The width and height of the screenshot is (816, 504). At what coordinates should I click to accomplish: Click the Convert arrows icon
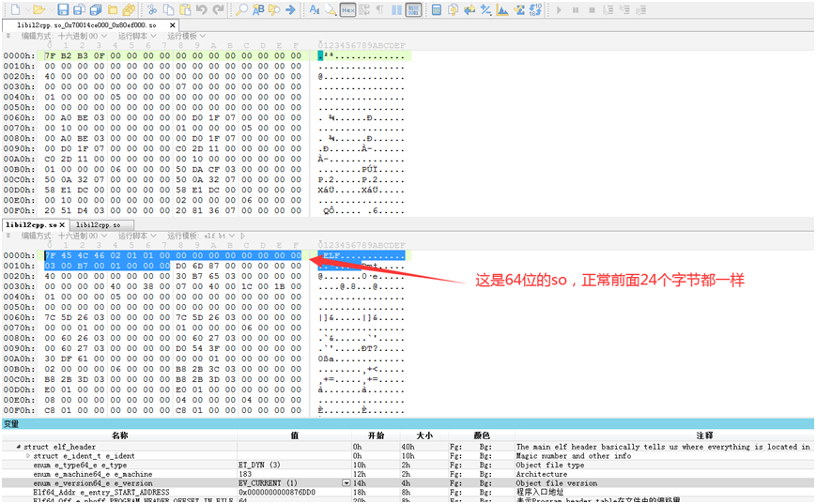(x=470, y=9)
